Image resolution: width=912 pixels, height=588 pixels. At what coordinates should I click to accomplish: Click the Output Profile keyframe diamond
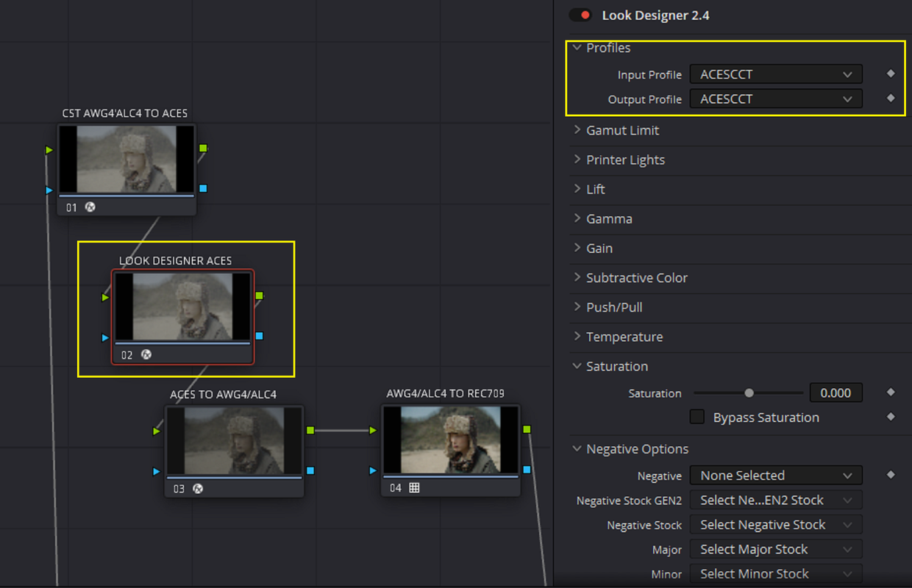coord(891,98)
